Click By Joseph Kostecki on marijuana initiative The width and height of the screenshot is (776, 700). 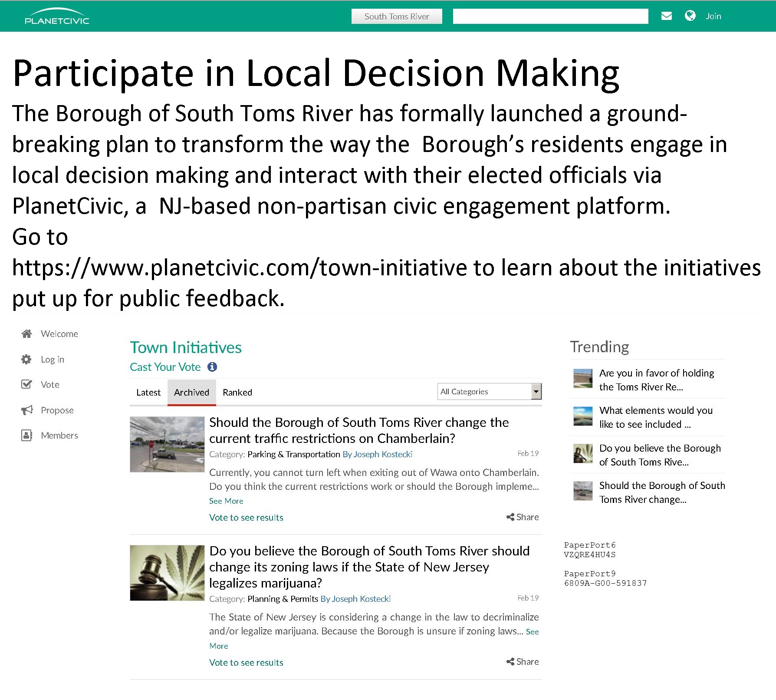click(355, 599)
